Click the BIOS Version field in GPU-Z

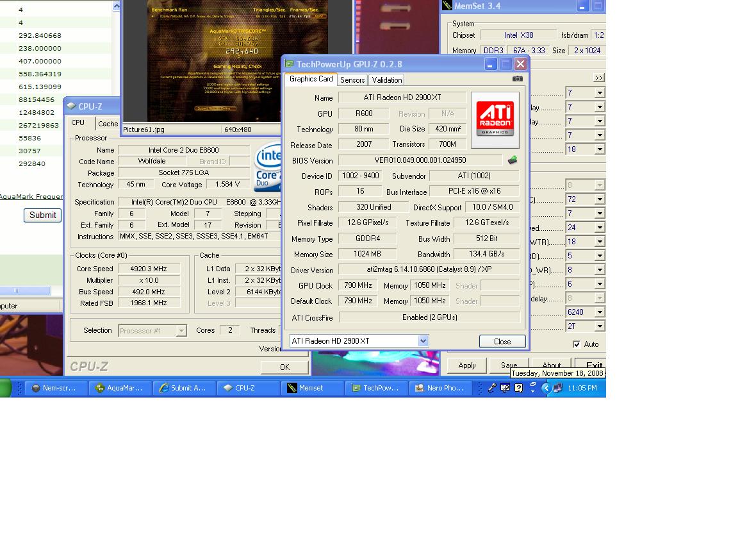coord(420,160)
